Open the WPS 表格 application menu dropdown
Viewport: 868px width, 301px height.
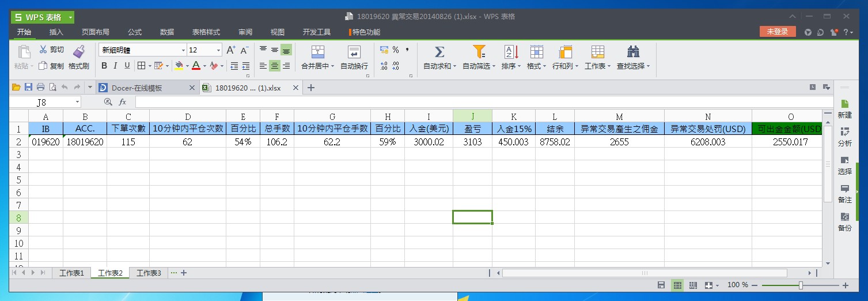click(x=70, y=17)
